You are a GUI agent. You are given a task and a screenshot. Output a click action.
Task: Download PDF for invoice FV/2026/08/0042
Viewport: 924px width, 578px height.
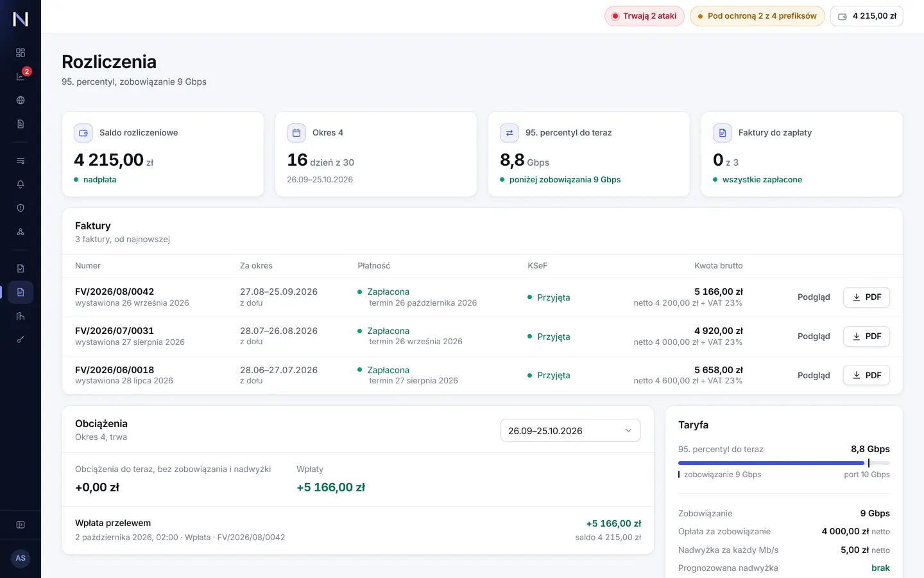coord(866,297)
